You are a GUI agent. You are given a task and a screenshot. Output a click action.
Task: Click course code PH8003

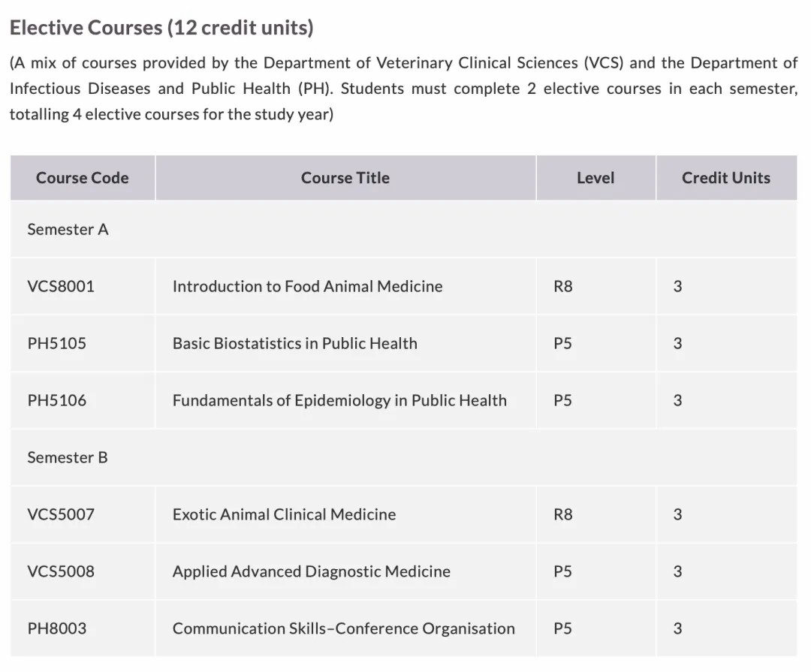[x=56, y=628]
